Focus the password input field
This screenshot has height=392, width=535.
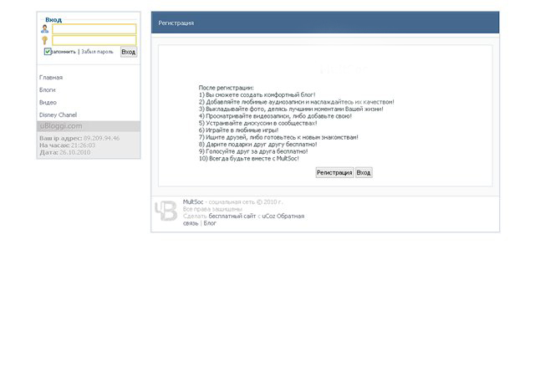click(94, 40)
